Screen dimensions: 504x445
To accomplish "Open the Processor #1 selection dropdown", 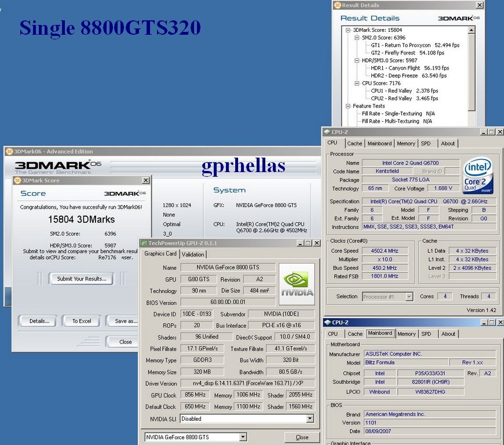I will coord(409,297).
